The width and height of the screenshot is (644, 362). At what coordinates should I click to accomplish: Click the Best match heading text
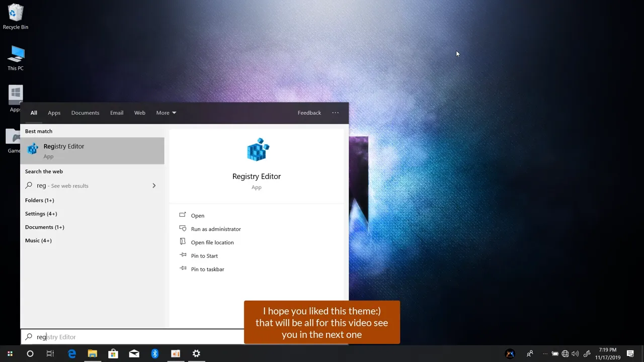click(39, 131)
